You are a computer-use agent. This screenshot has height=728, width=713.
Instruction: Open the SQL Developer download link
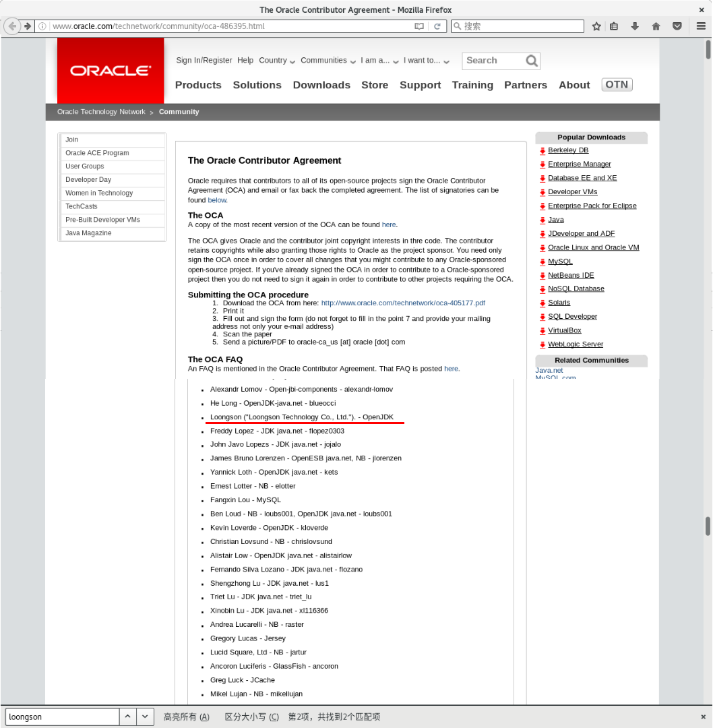tap(572, 317)
